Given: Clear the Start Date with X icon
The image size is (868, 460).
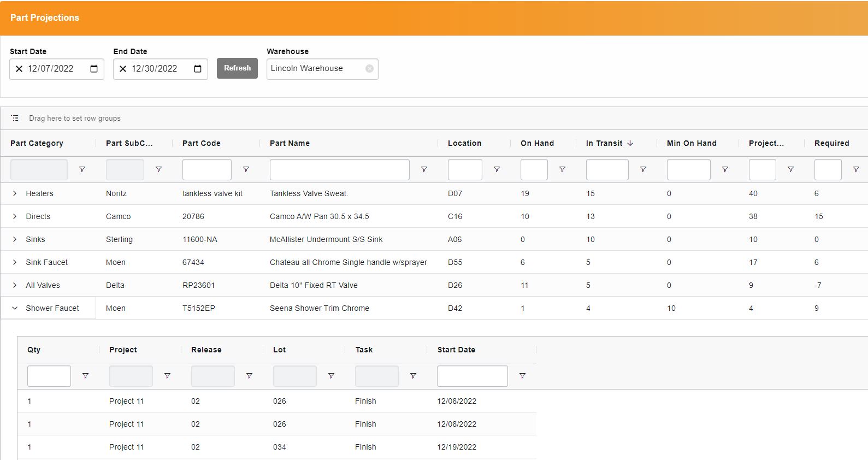Looking at the screenshot, I should tap(19, 69).
